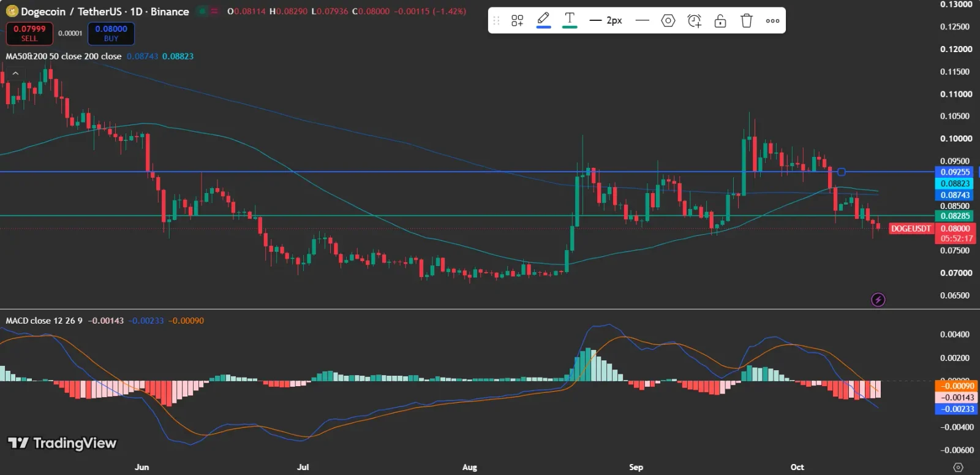Delete the drawing with the trash icon

click(747, 21)
